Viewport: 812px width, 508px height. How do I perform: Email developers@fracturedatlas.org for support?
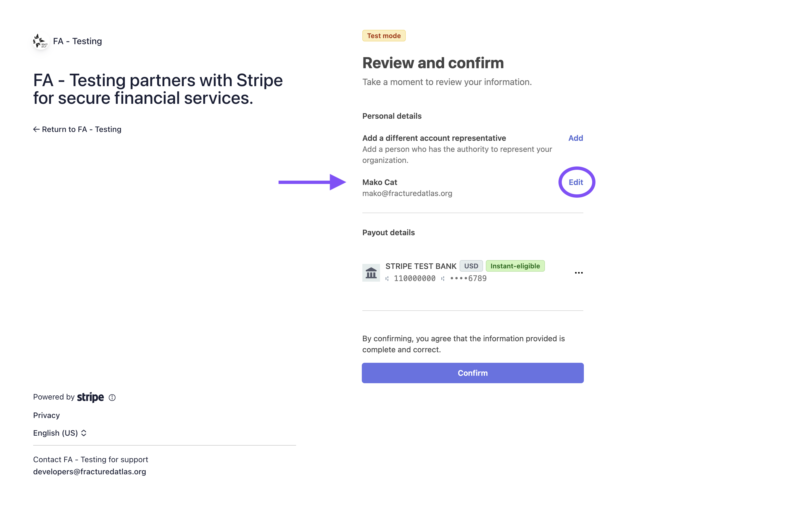(89, 472)
